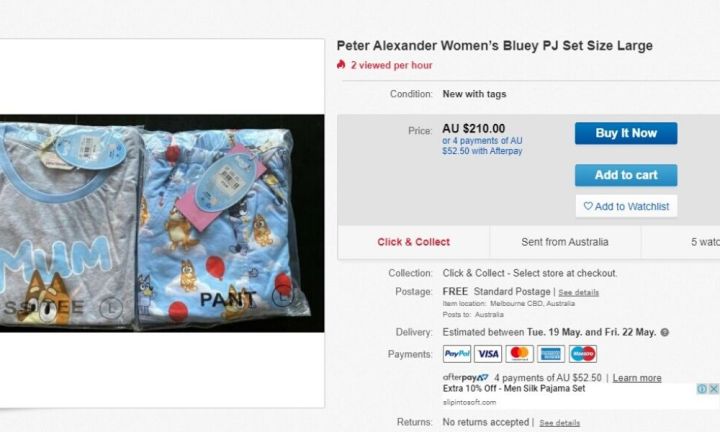
Task: Open returns See details link
Action: 560,423
